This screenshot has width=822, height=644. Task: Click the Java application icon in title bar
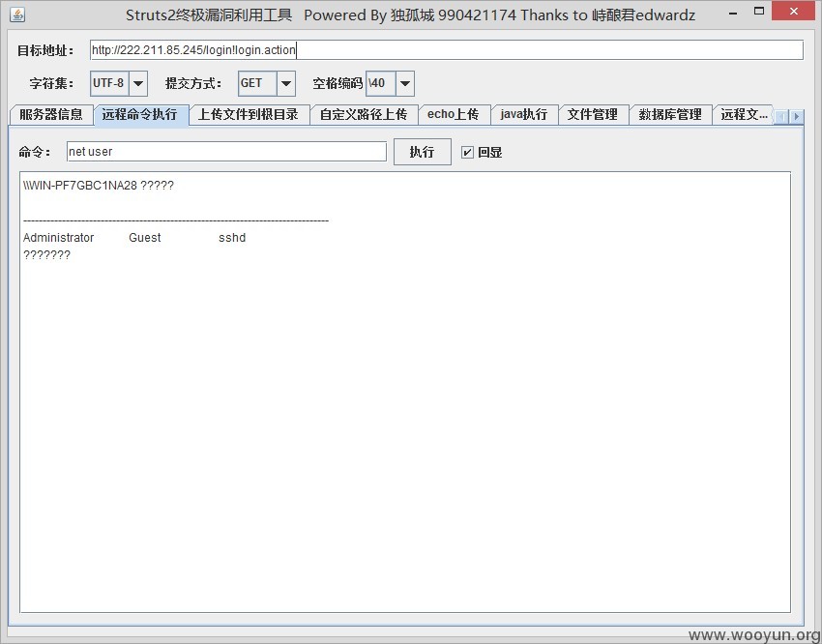(x=16, y=15)
